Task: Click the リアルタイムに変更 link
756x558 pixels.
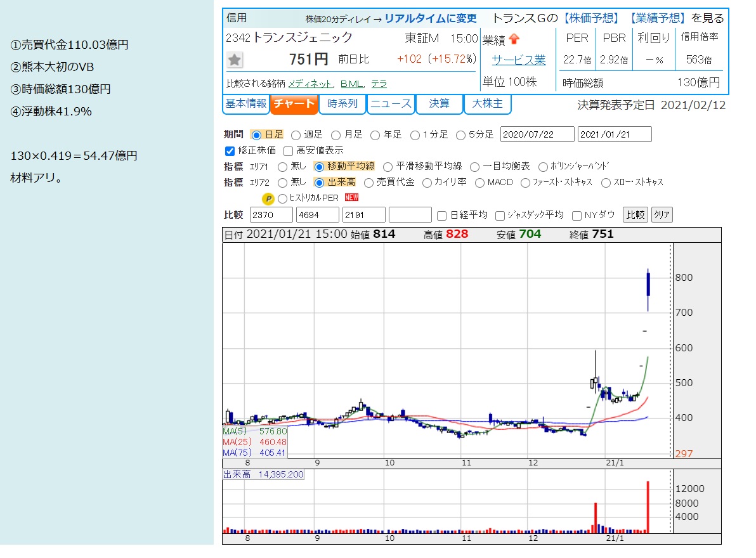Action: tap(430, 19)
